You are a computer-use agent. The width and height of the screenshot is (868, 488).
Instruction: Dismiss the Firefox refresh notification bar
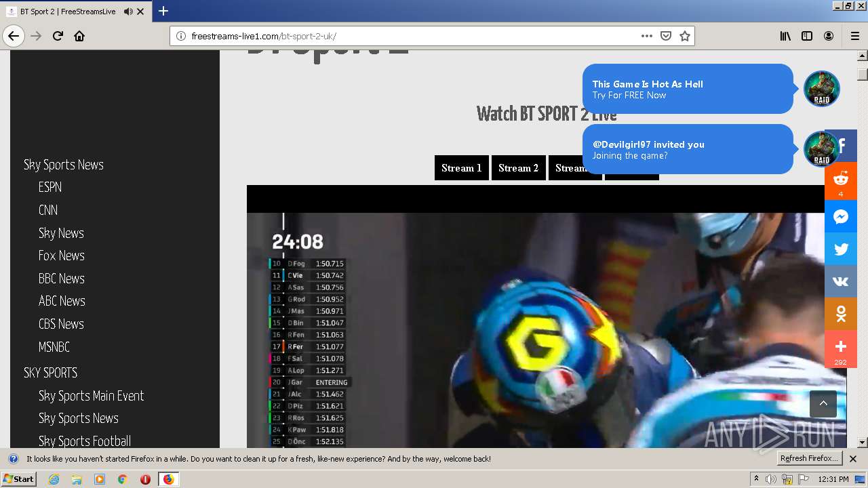[x=853, y=459]
